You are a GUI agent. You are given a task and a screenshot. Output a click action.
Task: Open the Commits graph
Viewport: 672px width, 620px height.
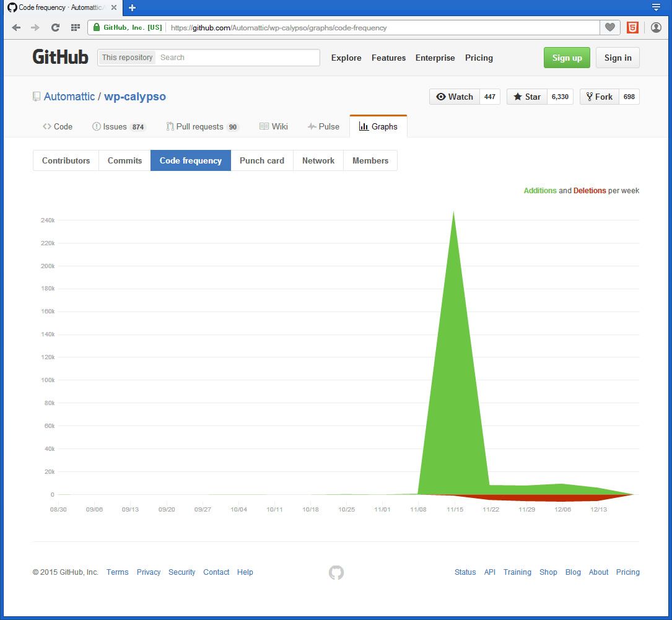pos(124,160)
